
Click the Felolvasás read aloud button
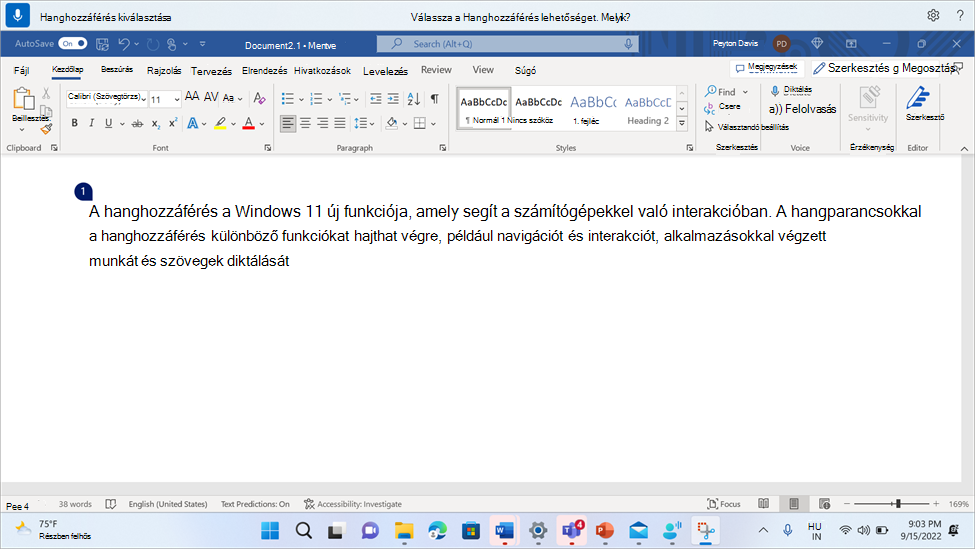(x=802, y=109)
